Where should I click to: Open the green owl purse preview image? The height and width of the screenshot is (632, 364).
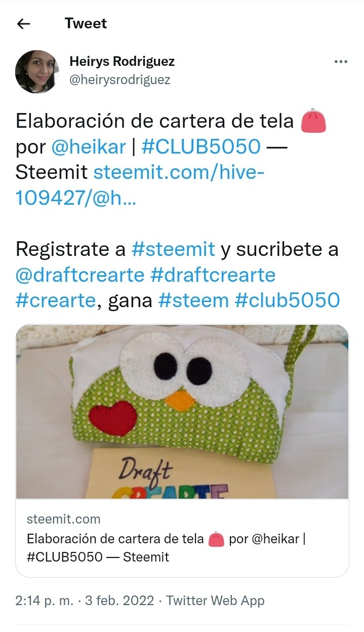(182, 412)
